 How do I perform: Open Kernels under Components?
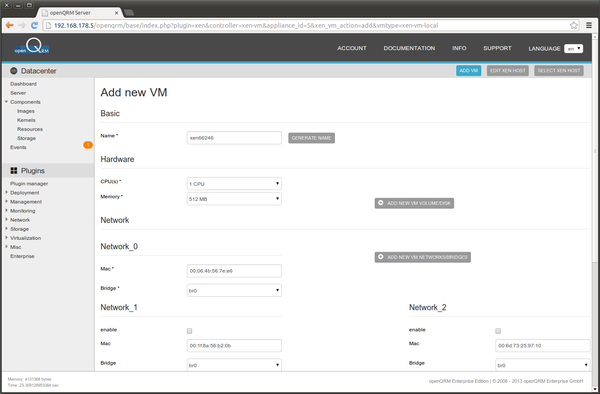pos(26,120)
